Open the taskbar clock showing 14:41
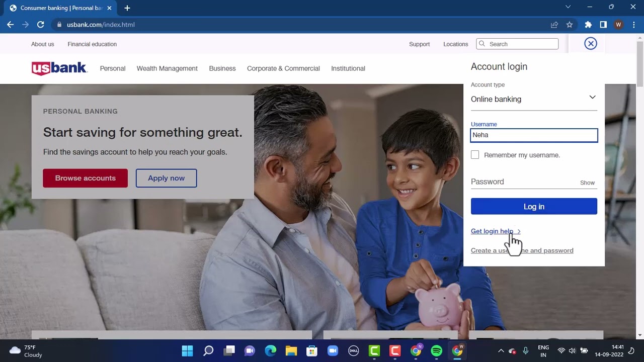Viewport: 644px width, 362px height. (609, 351)
